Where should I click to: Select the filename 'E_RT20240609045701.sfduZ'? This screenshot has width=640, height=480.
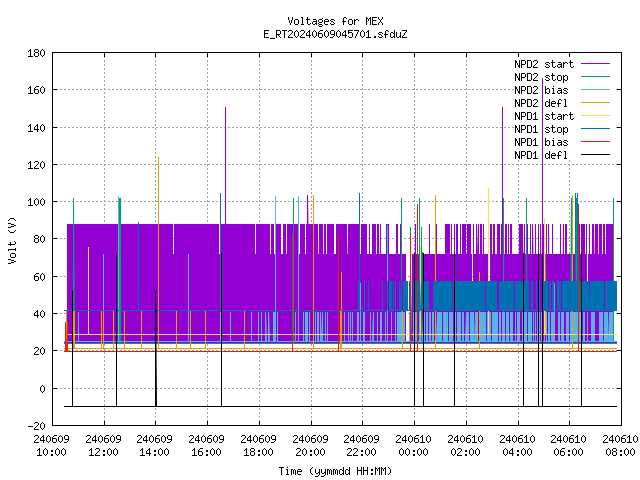click(x=335, y=34)
